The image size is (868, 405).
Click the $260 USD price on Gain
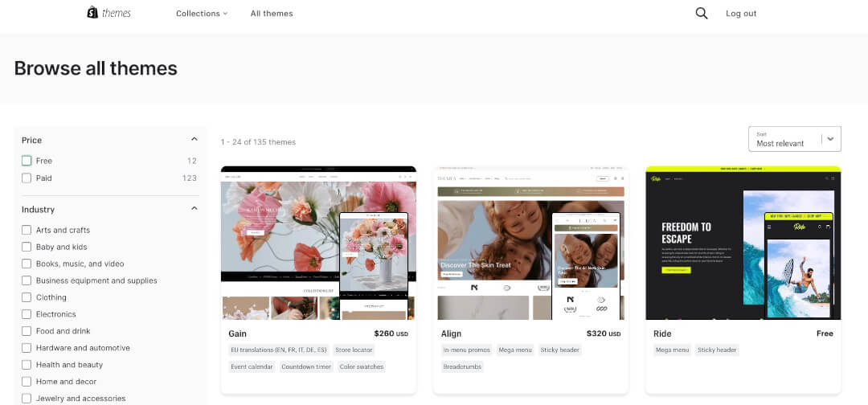(x=391, y=333)
